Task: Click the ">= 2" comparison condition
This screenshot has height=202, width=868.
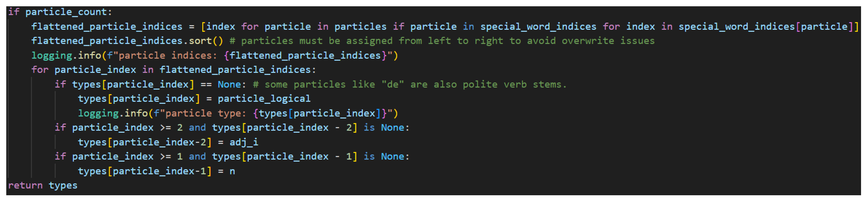Action: (x=171, y=128)
